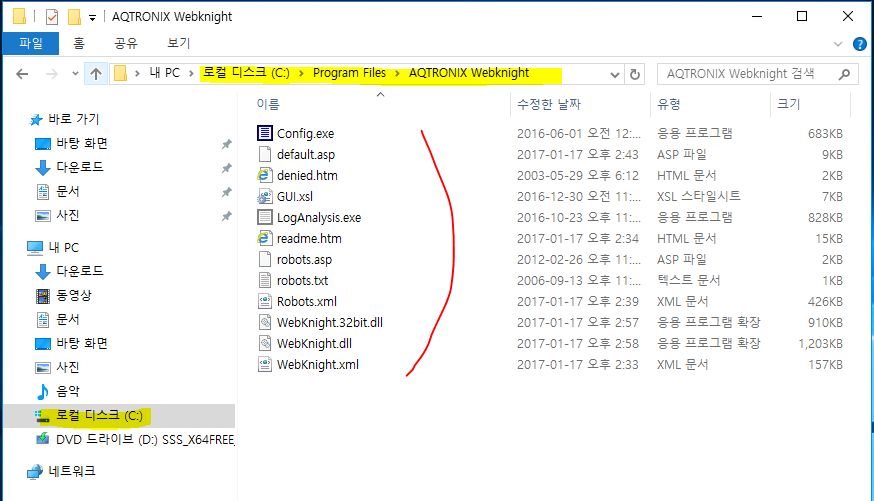Sort by the 크기 column header
Viewport: 874px width, 501px height.
(x=789, y=104)
